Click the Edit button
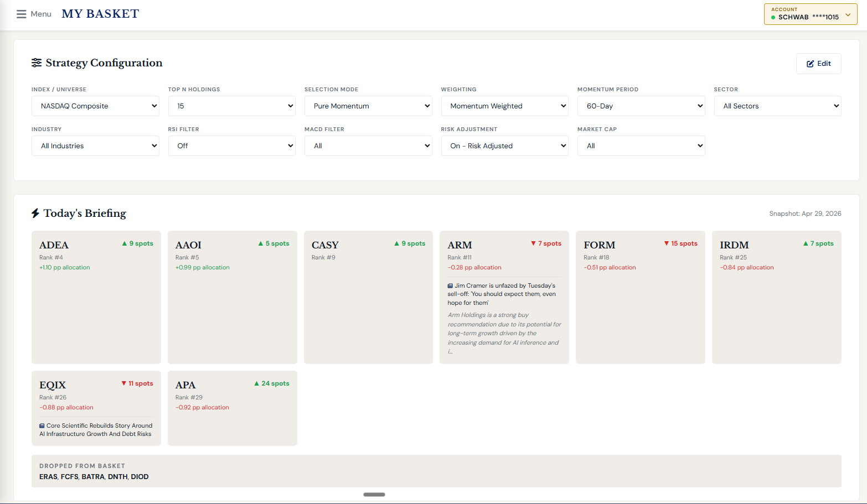This screenshot has width=867, height=504. click(818, 63)
